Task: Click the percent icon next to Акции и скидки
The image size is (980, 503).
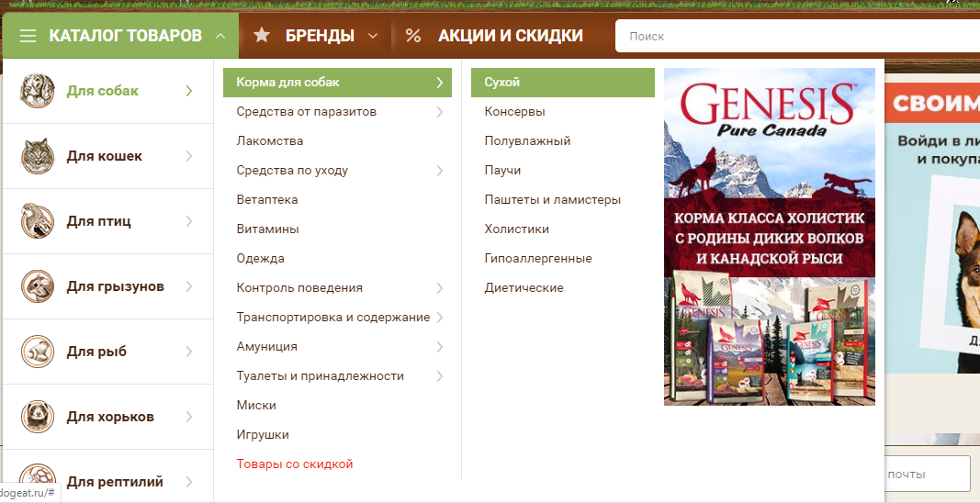Action: [x=412, y=36]
